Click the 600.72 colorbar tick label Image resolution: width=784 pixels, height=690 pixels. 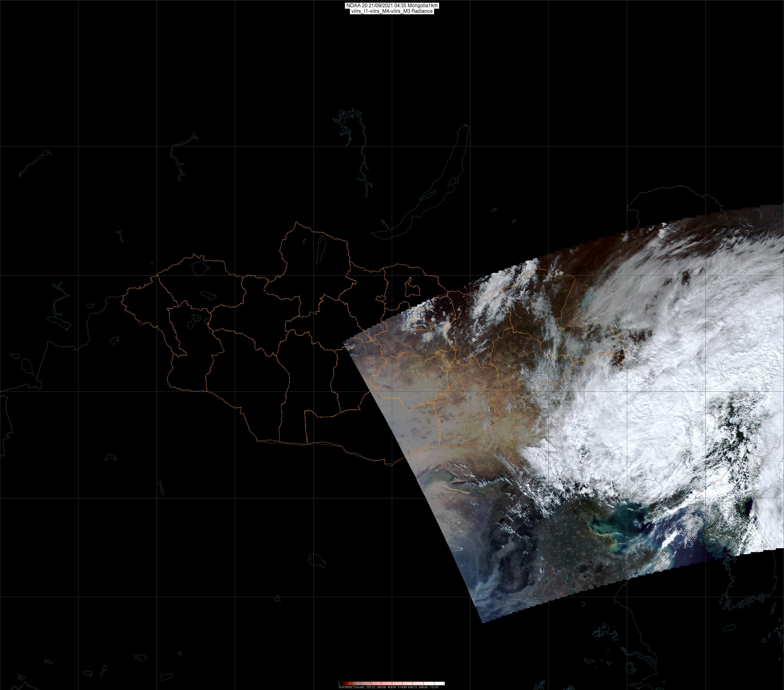click(x=413, y=687)
